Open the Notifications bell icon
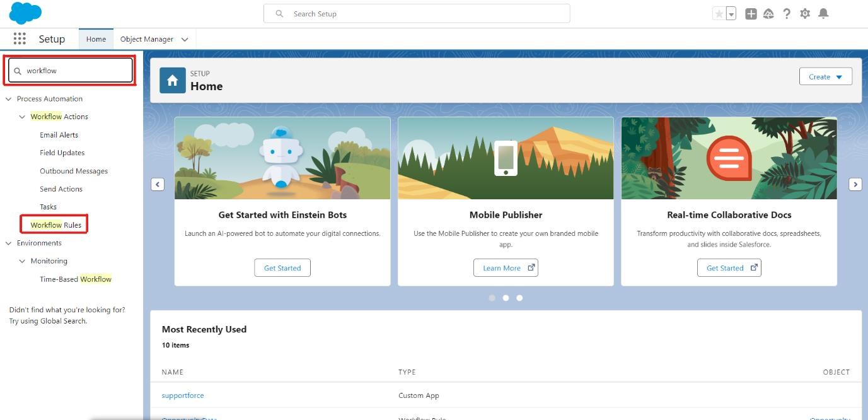 [823, 14]
